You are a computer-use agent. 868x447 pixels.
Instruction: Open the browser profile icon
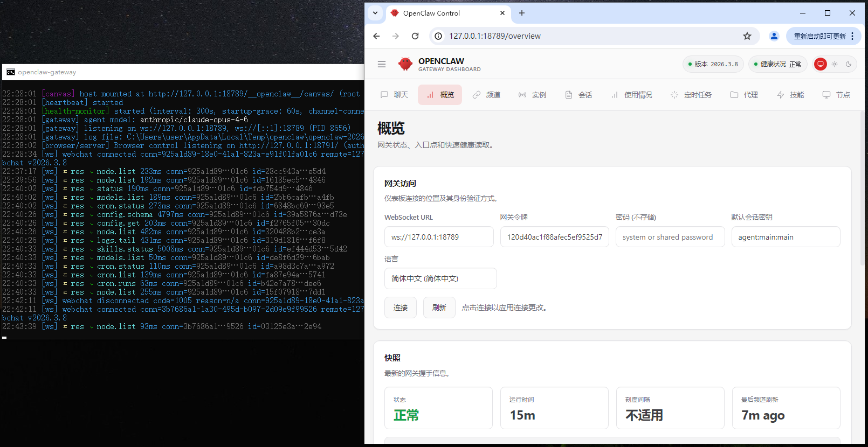[x=774, y=36]
